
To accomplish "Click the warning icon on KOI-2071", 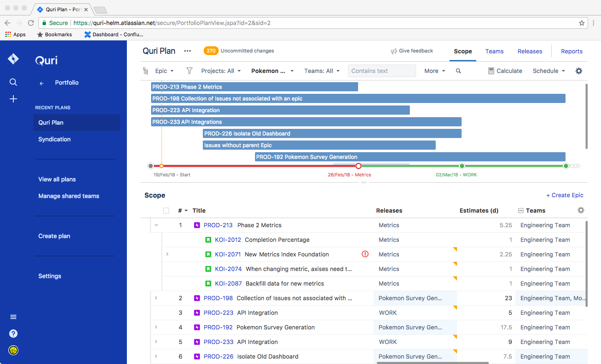I will [x=365, y=254].
